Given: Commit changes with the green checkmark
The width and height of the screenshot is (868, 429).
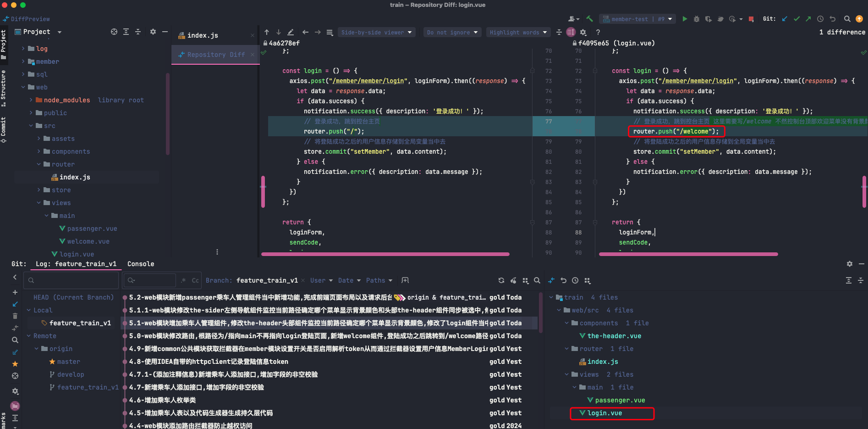Looking at the screenshot, I should point(797,19).
